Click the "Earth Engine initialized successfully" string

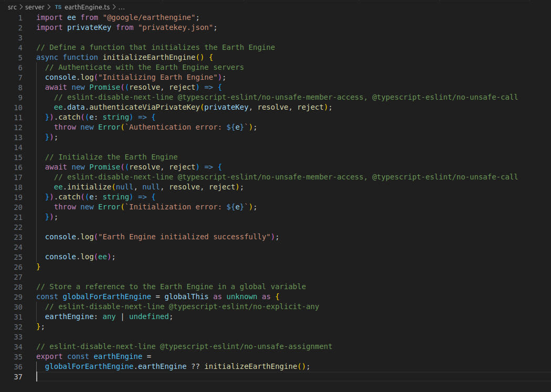185,237
